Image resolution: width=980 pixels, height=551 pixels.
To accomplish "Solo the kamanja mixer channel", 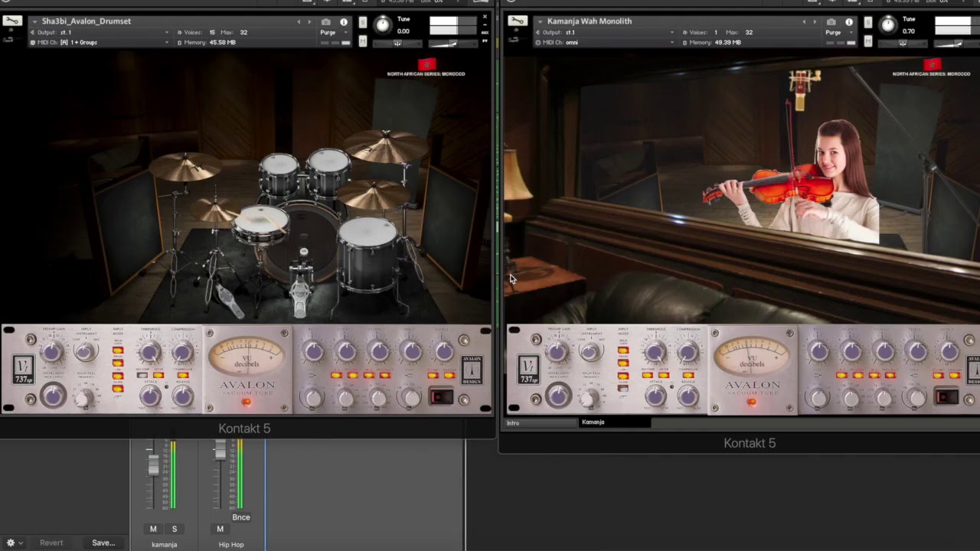I will click(175, 529).
